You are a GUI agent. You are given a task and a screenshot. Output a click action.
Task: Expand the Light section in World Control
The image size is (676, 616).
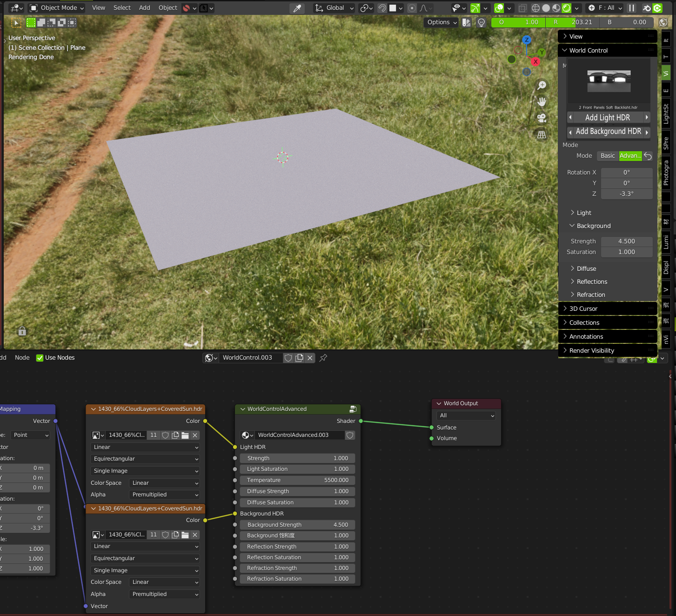(583, 213)
